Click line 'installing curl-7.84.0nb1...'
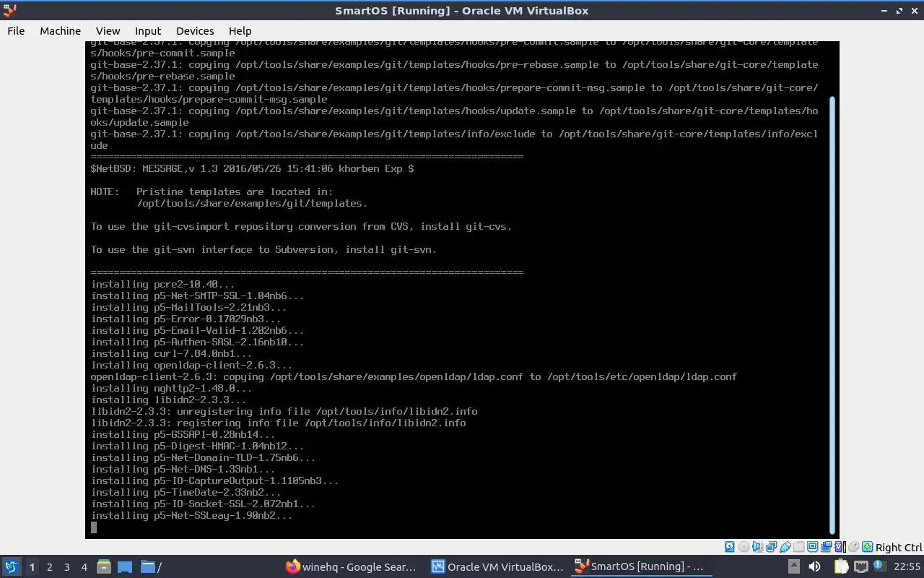The height and width of the screenshot is (578, 924). coord(172,353)
